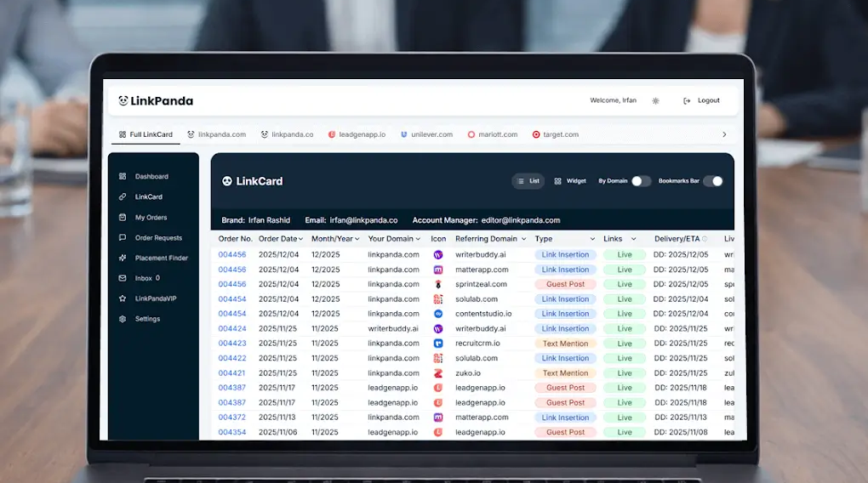Open My Orders in the sidebar
The image size is (868, 483).
point(143,218)
